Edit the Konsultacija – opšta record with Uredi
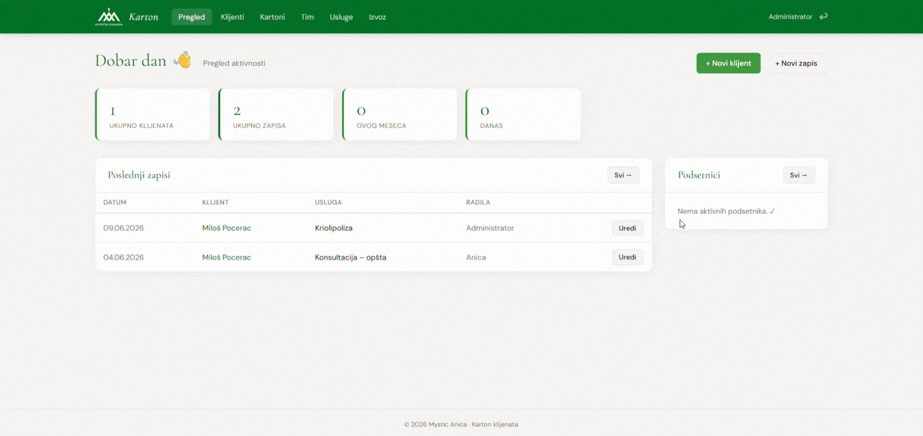The width and height of the screenshot is (923, 436). [627, 257]
